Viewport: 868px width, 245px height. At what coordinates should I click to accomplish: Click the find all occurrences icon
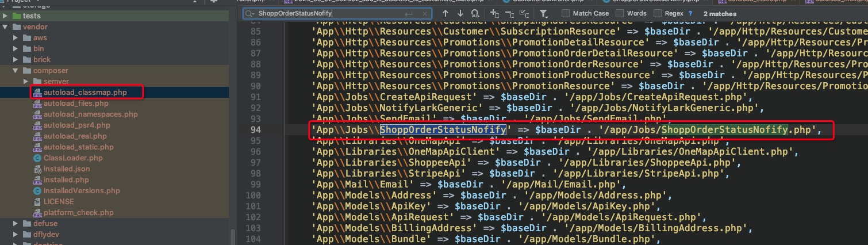(x=475, y=13)
